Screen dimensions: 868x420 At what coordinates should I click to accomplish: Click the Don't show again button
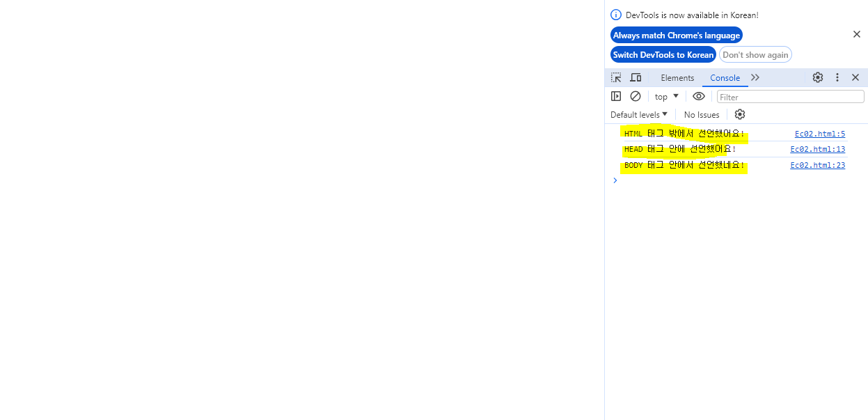click(x=755, y=54)
